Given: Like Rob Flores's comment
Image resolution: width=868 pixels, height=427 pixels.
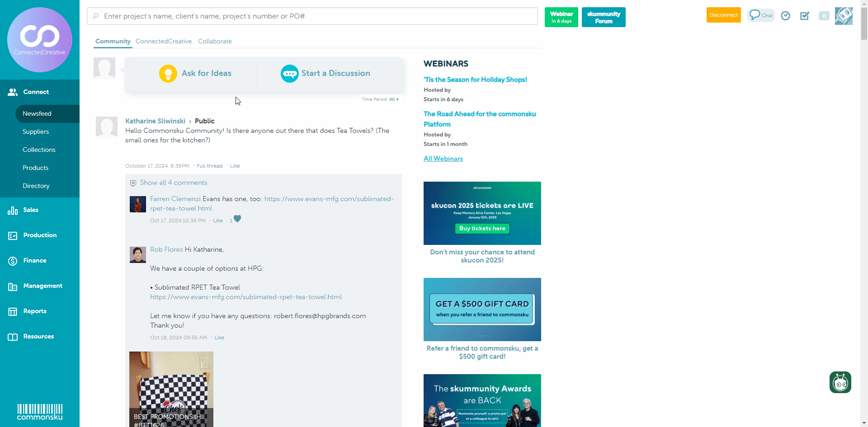Looking at the screenshot, I should click(219, 338).
